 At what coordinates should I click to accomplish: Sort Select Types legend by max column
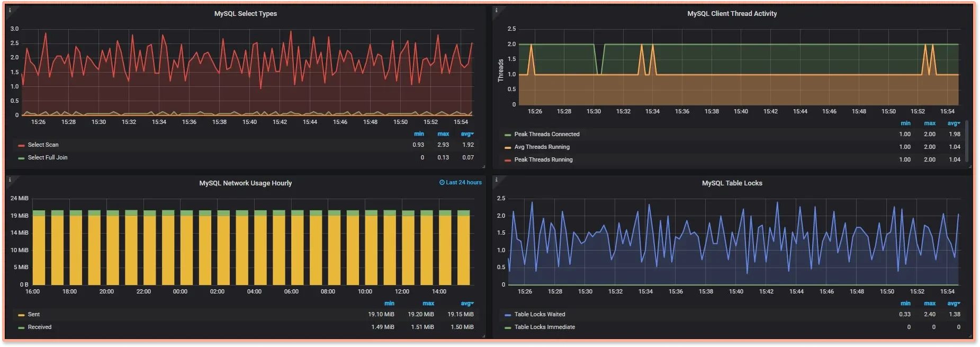[x=443, y=134]
